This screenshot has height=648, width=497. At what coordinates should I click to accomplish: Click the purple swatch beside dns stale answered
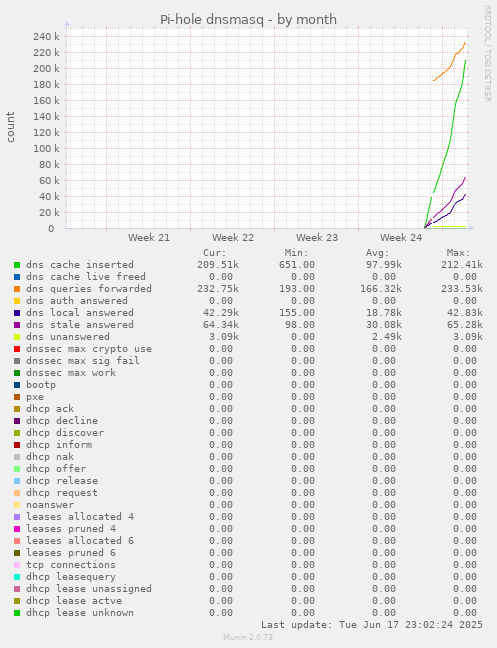coord(17,325)
